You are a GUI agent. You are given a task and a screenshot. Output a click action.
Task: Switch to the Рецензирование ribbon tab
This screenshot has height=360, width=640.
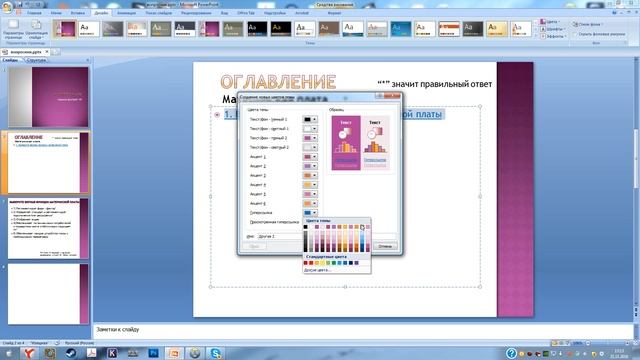pyautogui.click(x=196, y=13)
